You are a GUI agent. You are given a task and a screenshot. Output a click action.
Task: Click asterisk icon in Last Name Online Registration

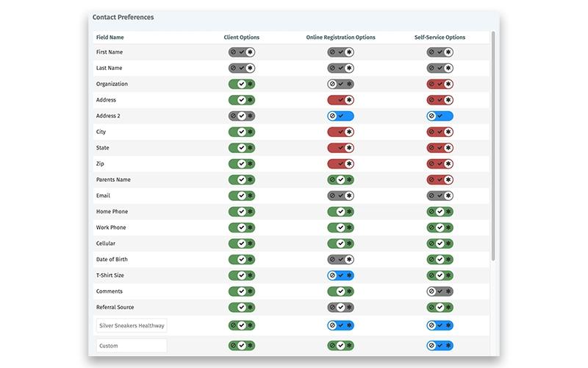[349, 68]
